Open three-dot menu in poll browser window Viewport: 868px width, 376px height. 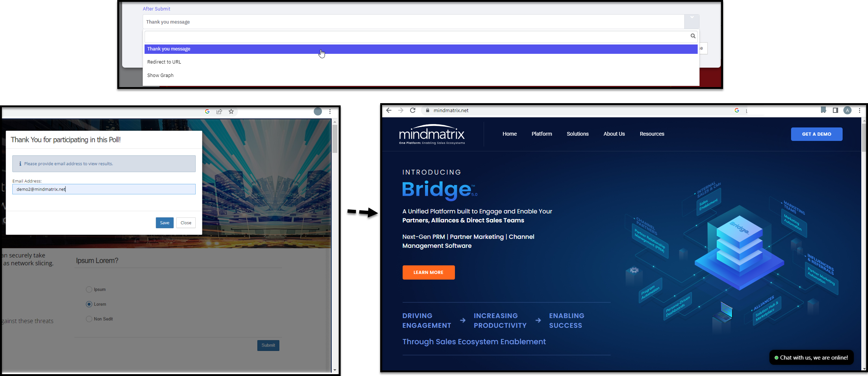pyautogui.click(x=330, y=111)
